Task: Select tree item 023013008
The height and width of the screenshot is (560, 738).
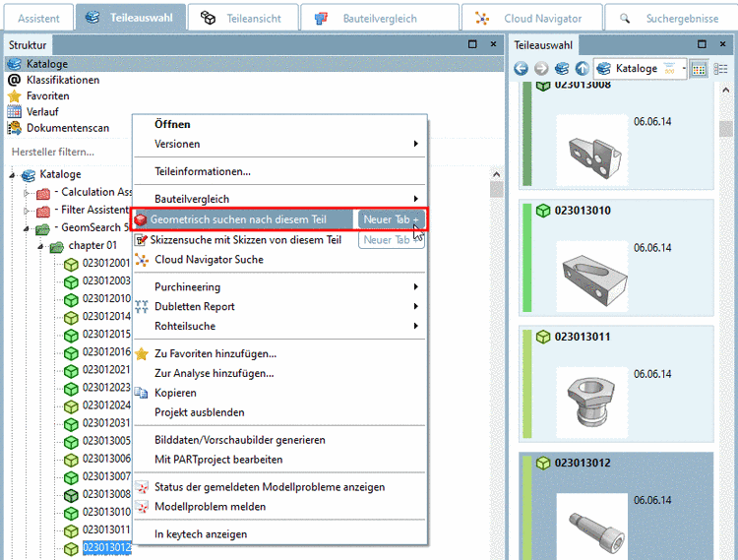Action: (x=106, y=494)
